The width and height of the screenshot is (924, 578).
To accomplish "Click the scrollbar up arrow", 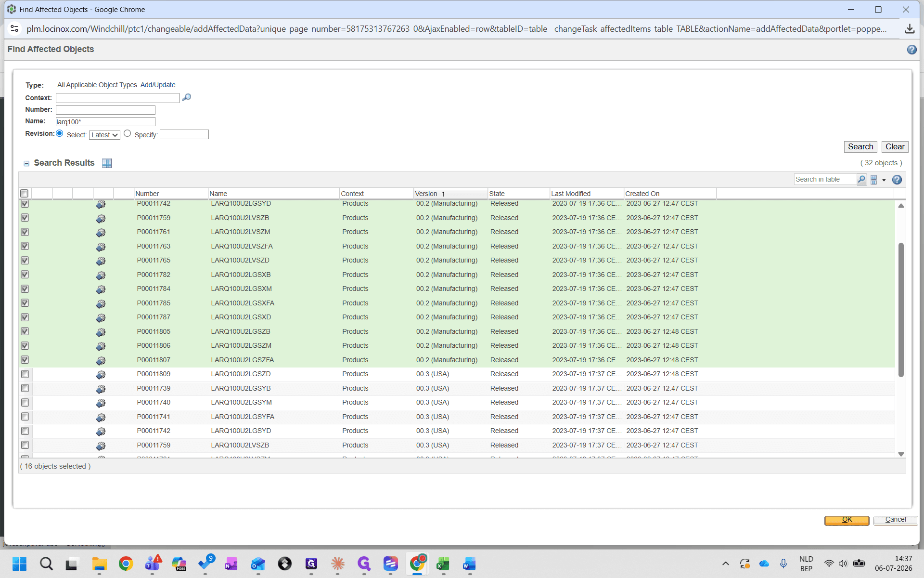I will point(901,206).
